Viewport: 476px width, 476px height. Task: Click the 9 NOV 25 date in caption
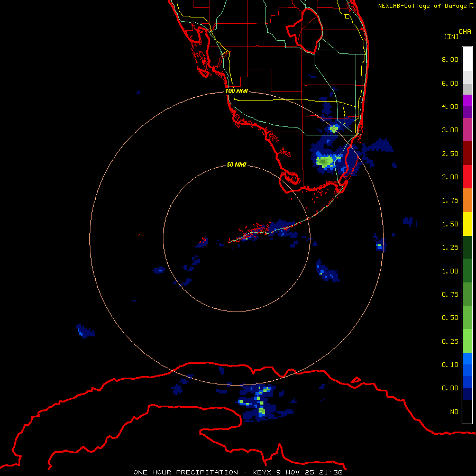coord(295,472)
